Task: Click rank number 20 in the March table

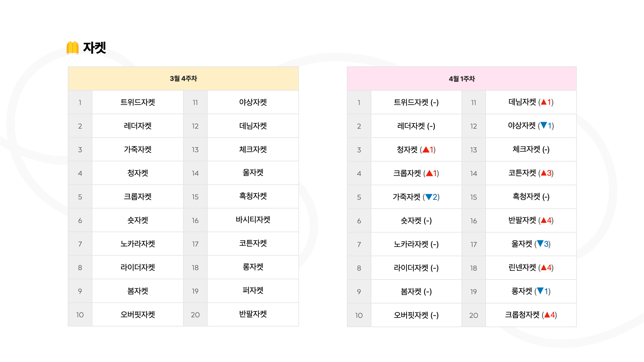Action: [195, 315]
